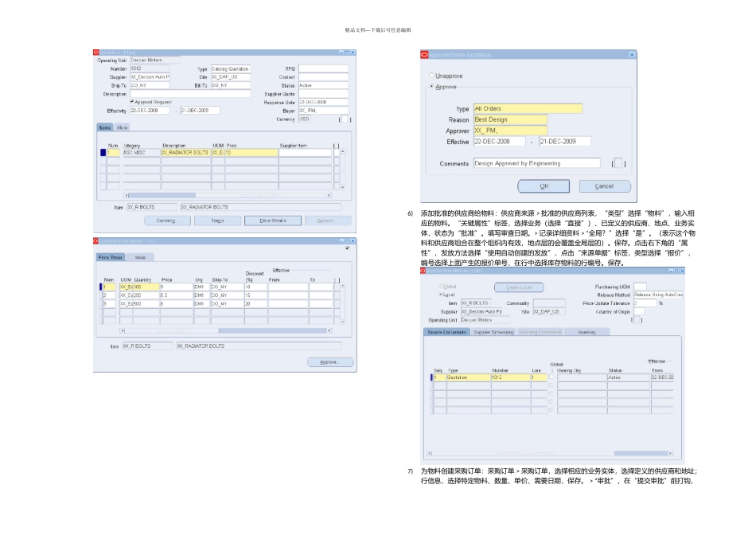Click horizontal scrollbar thumb in Quotations Items grid

pyautogui.click(x=162, y=195)
